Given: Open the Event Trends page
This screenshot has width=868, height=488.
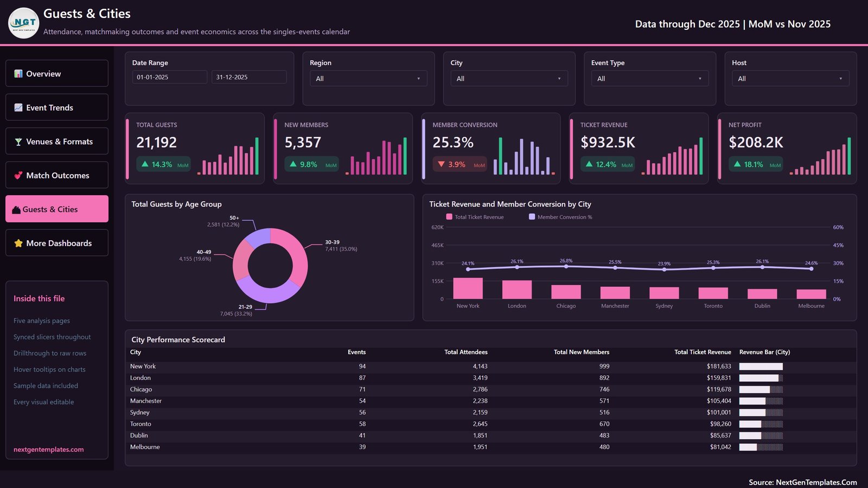Looking at the screenshot, I should click(57, 107).
